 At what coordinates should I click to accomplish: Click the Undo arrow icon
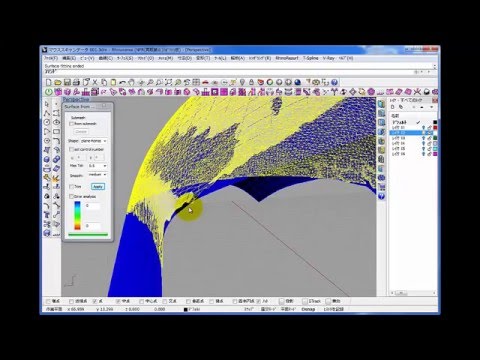point(122,82)
